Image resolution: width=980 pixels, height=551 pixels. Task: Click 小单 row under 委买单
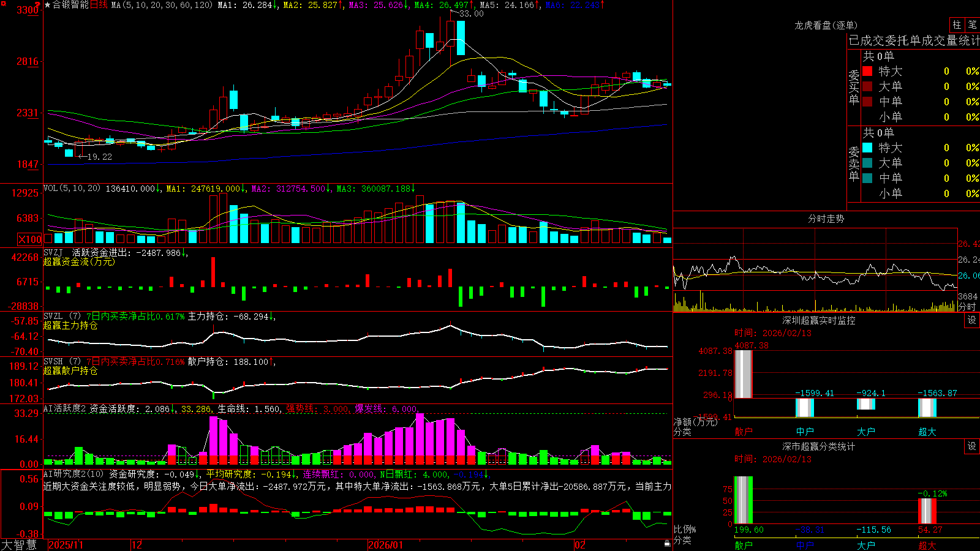[921, 117]
